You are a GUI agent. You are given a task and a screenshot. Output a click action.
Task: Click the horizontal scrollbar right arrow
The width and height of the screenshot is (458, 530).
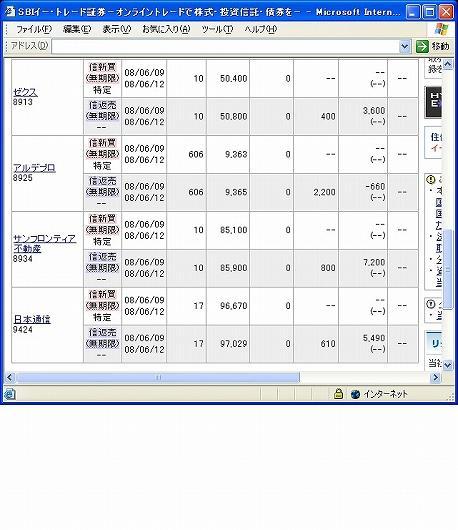click(436, 377)
